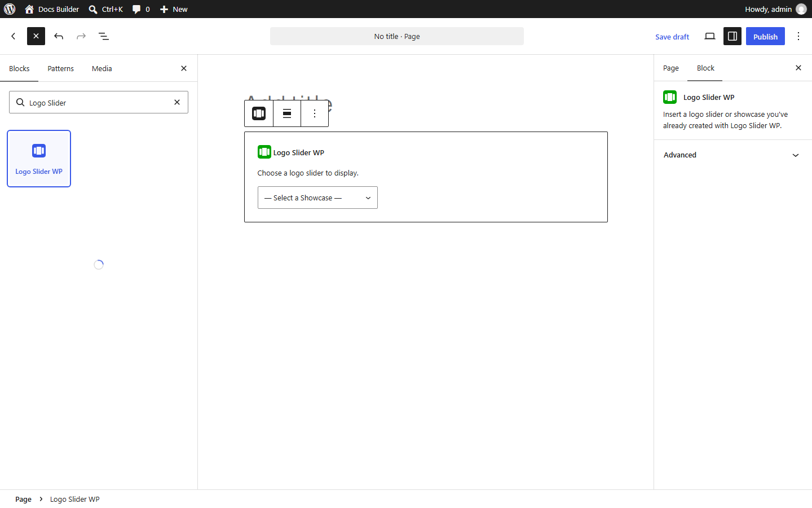Image resolution: width=812 pixels, height=508 pixels.
Task: Open the Docs Builder site menu
Action: (52, 9)
